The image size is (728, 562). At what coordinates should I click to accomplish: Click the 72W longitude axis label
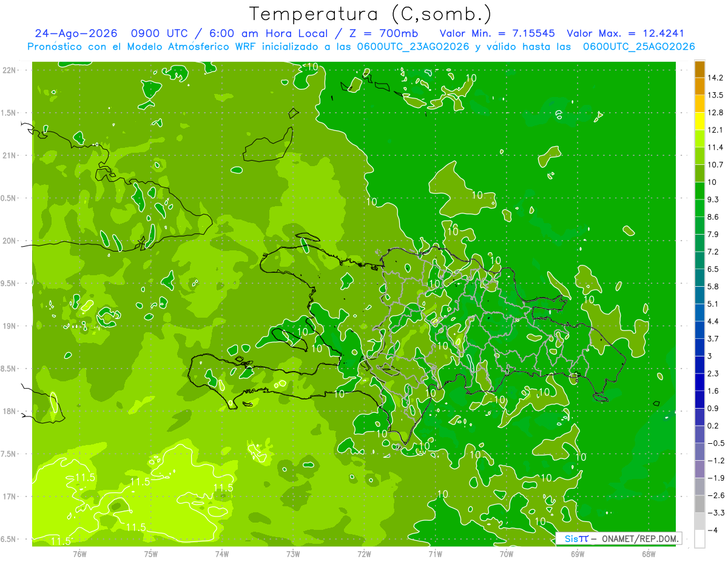point(364,554)
